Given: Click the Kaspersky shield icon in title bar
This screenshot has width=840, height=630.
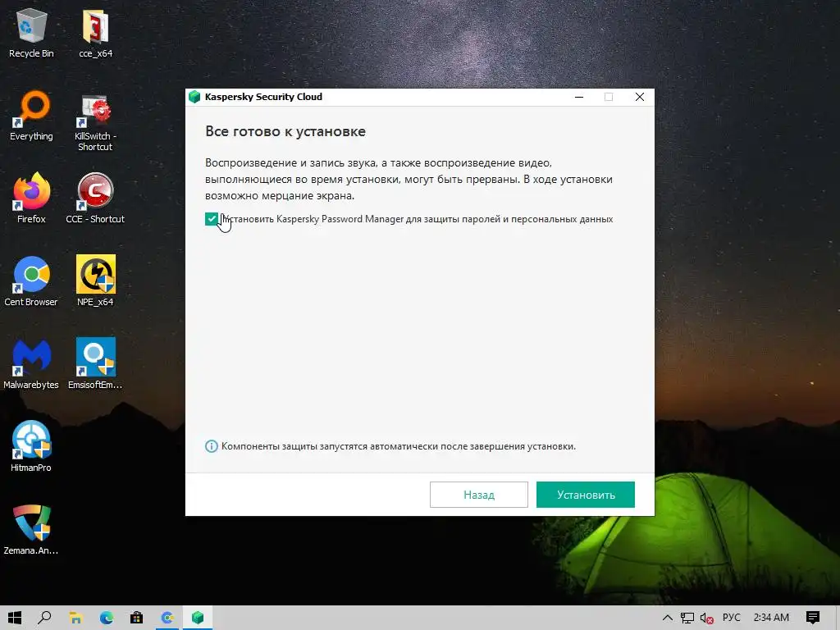Looking at the screenshot, I should click(x=194, y=97).
